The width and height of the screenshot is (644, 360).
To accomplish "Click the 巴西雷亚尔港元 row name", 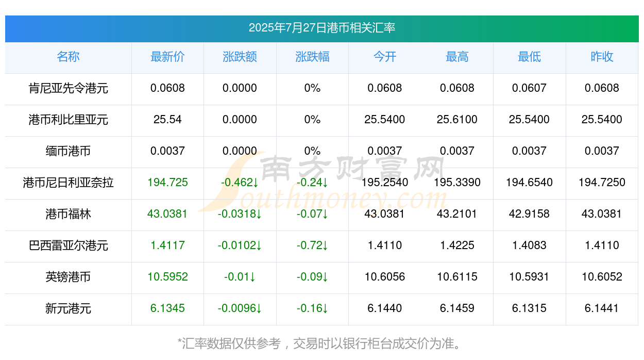I will [68, 246].
